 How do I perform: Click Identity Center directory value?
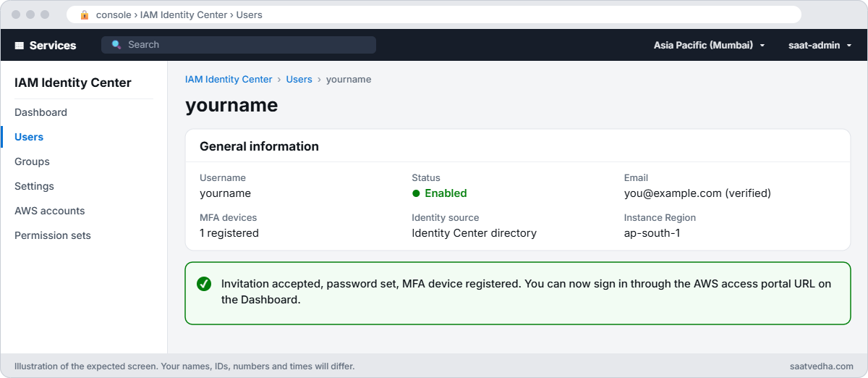[x=474, y=233]
